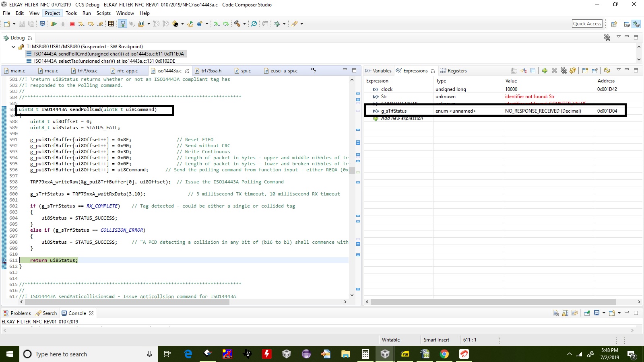Toggle Show Type Names icon in Expressions view
644x362 pixels.
[x=514, y=71]
